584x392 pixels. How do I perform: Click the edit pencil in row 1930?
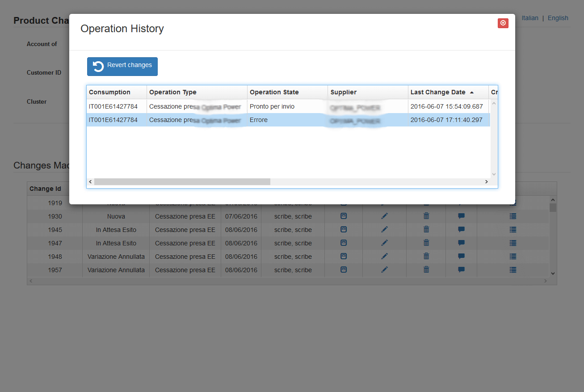point(384,216)
